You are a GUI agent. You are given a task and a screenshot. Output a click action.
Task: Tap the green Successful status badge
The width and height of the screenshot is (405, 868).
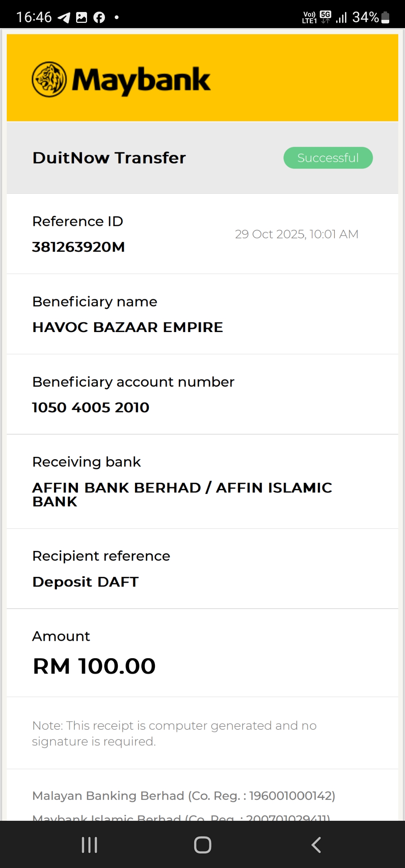(328, 158)
